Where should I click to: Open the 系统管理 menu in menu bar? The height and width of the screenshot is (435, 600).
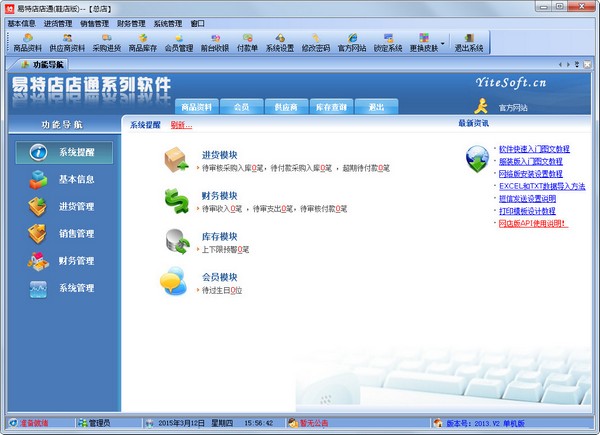click(167, 22)
